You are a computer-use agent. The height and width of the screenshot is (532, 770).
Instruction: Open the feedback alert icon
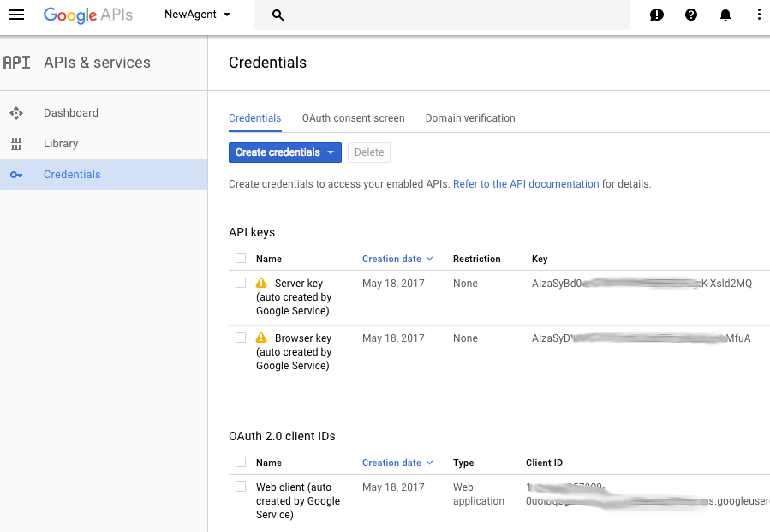click(x=657, y=15)
